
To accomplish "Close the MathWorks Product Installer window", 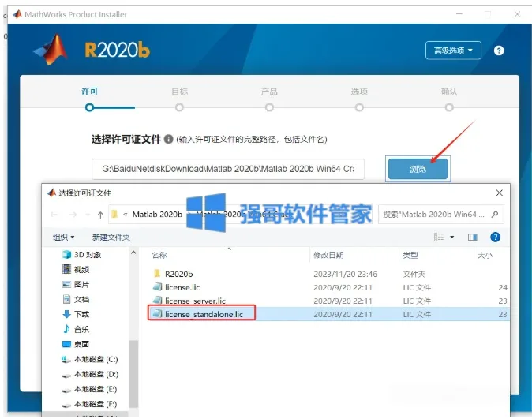I will click(x=517, y=14).
